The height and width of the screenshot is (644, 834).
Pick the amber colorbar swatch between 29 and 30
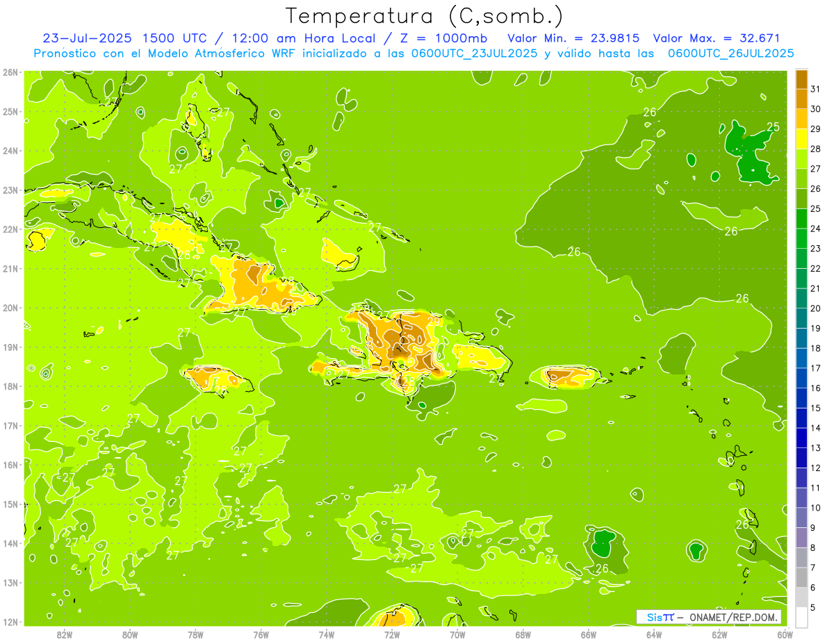pos(801,119)
